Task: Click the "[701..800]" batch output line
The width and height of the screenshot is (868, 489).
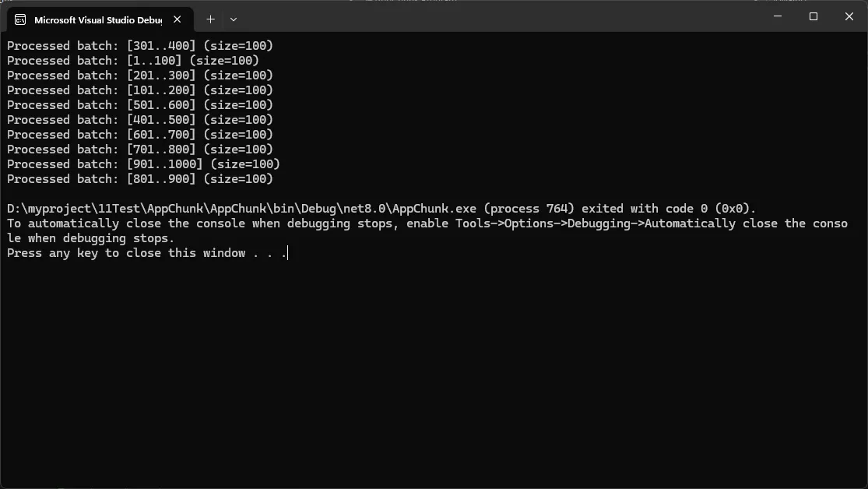Action: [x=140, y=150]
